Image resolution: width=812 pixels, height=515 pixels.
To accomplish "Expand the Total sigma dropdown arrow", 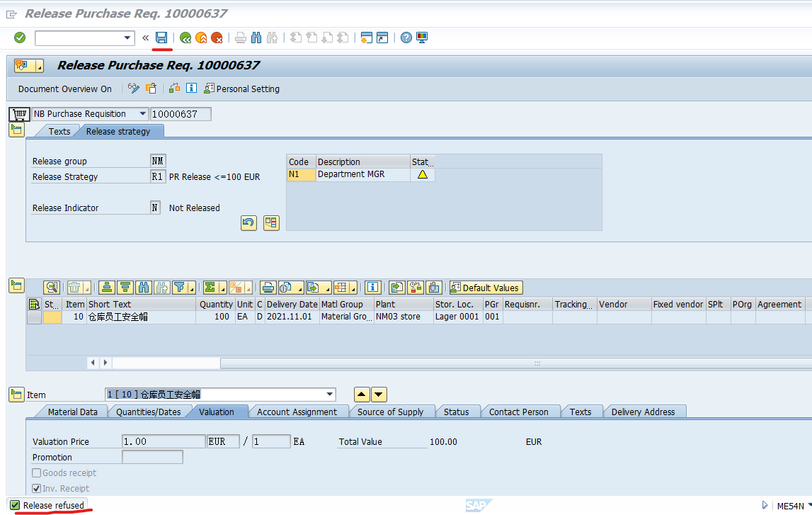I will click(223, 288).
